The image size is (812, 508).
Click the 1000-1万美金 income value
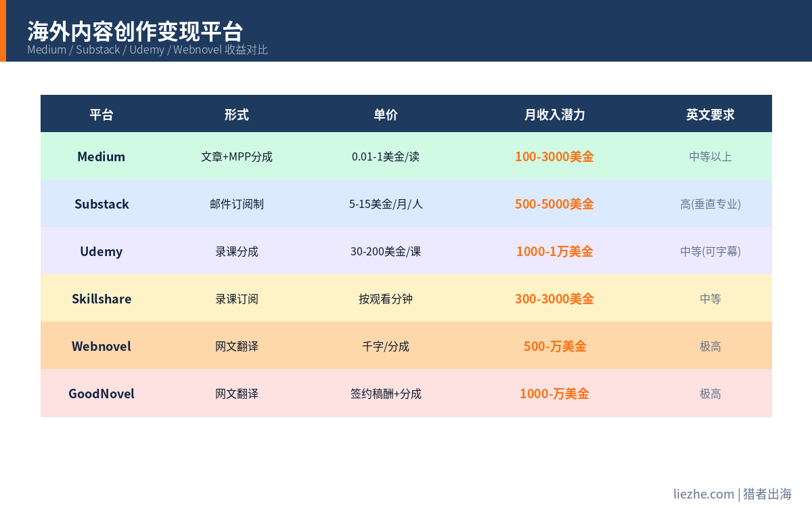pyautogui.click(x=555, y=251)
